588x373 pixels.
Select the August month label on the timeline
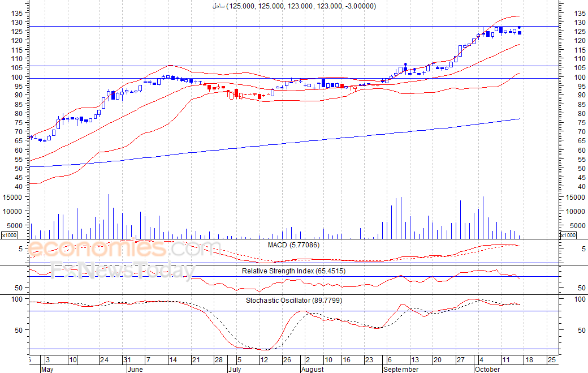click(312, 369)
